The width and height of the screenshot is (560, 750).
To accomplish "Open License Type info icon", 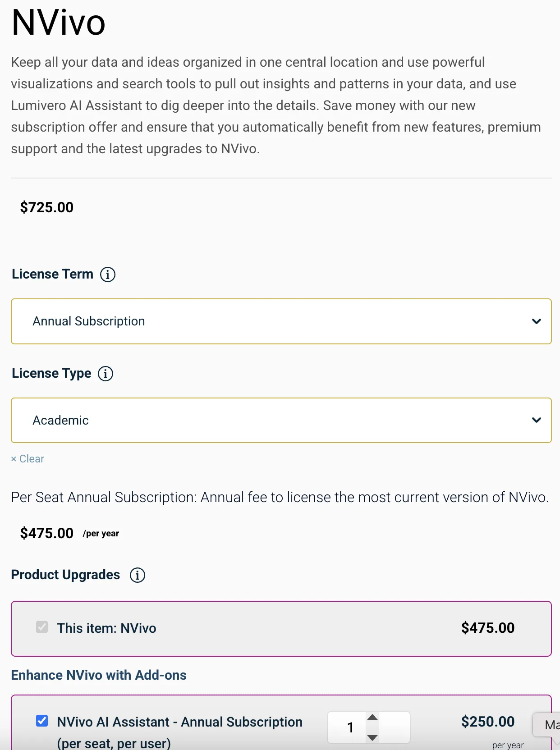I will coord(106,373).
